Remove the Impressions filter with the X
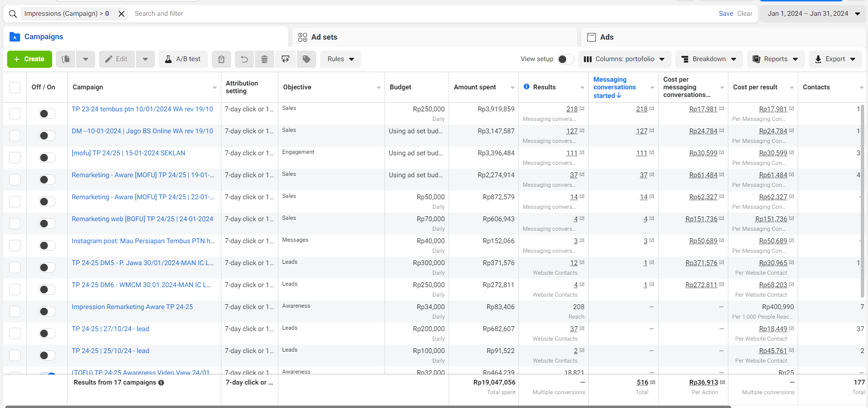The width and height of the screenshot is (868, 408). (121, 14)
